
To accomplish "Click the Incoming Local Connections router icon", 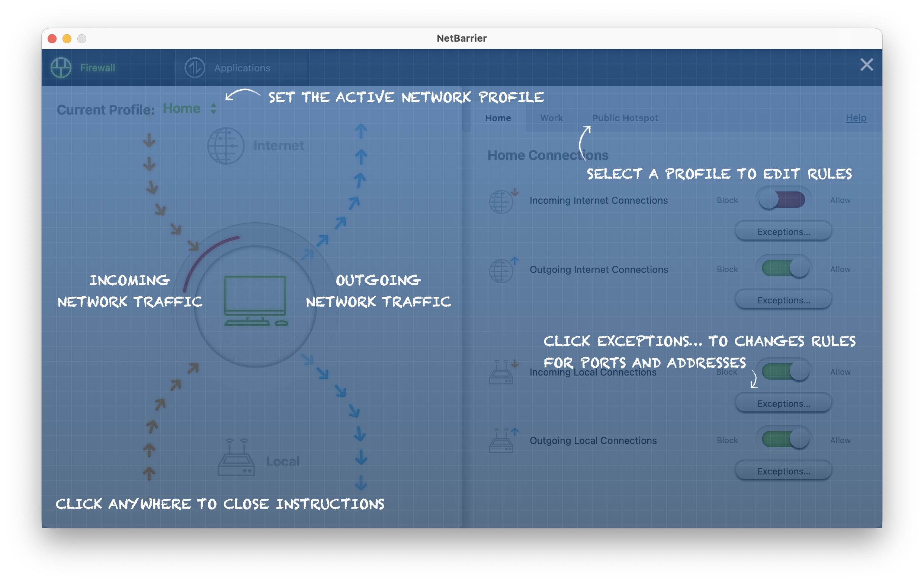I will pos(503,372).
